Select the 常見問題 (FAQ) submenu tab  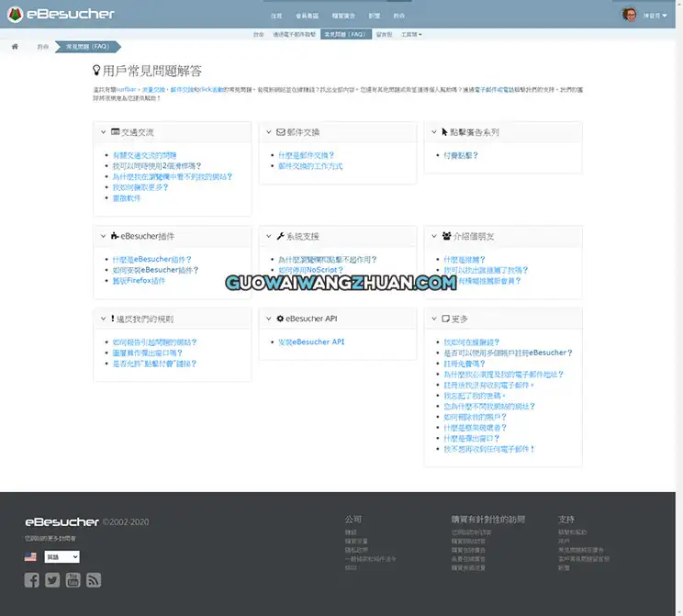click(x=346, y=34)
